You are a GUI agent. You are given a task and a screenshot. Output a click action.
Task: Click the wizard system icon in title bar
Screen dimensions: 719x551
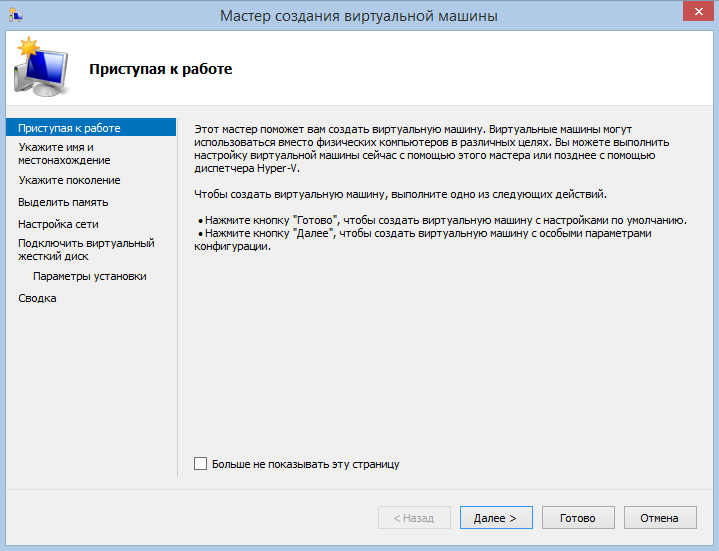[x=13, y=15]
